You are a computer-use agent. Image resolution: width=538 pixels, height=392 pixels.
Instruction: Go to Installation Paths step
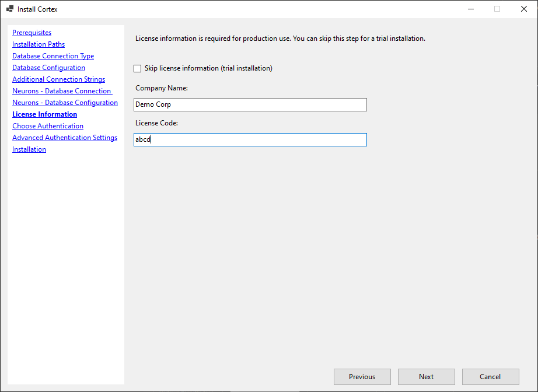[x=39, y=44]
